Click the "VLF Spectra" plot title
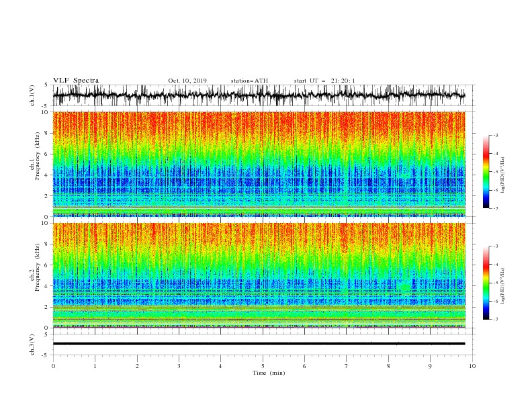 pyautogui.click(x=76, y=81)
